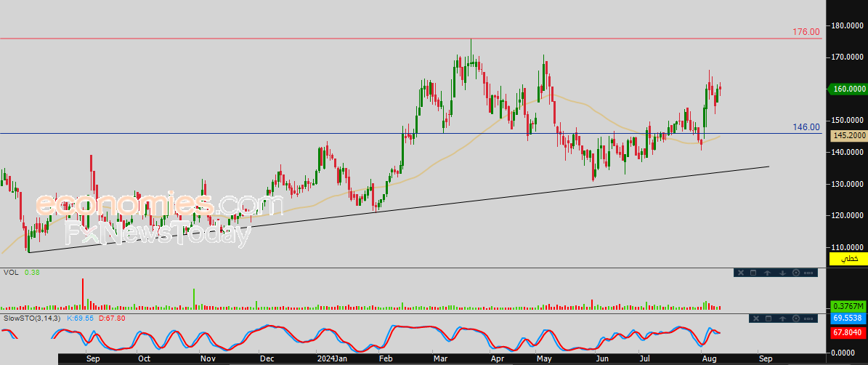Click the 130.0000 price axis label
The width and height of the screenshot is (868, 365).
tap(848, 184)
